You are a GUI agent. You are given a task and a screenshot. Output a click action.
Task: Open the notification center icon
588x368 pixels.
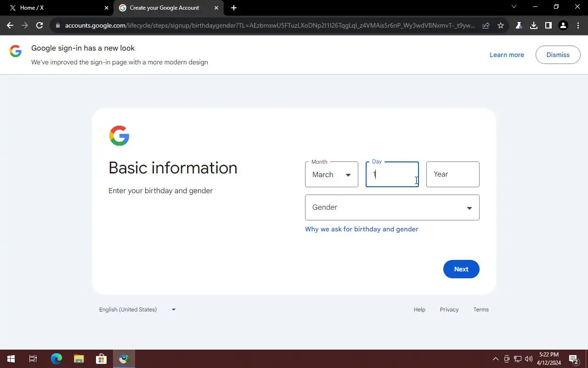point(573,359)
